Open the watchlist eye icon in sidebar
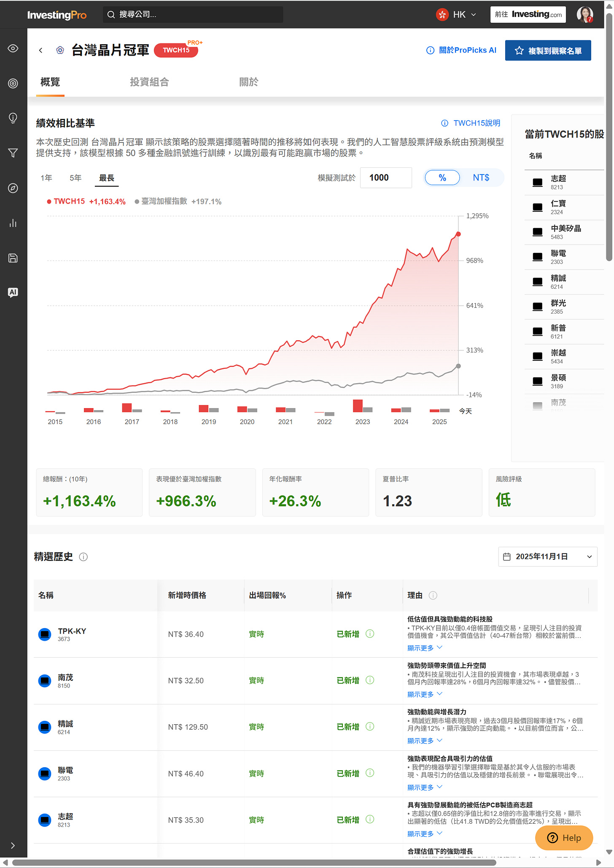 click(x=13, y=48)
